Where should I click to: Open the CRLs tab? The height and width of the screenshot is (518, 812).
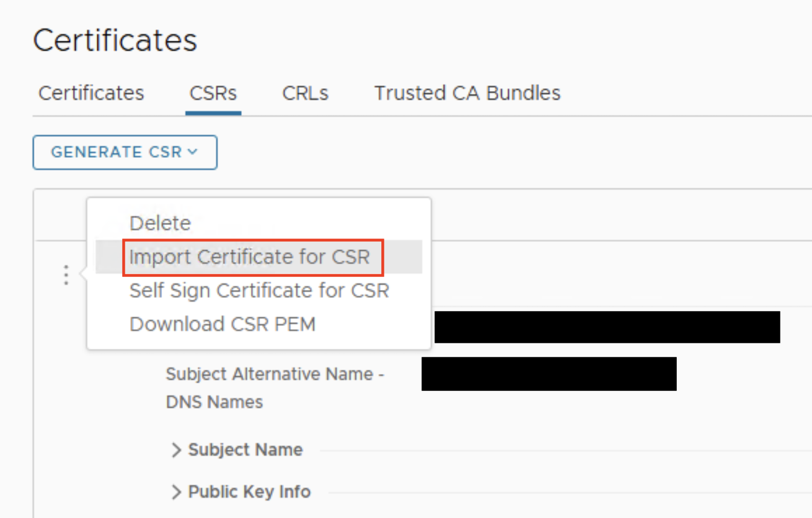click(305, 93)
